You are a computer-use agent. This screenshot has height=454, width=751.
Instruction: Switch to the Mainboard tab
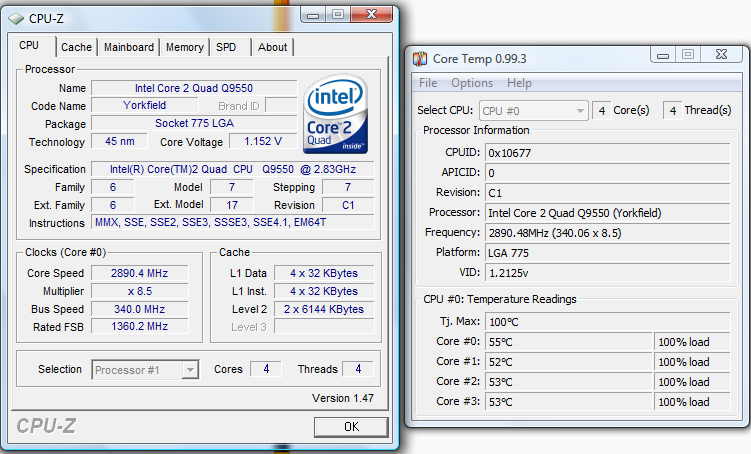pos(129,47)
